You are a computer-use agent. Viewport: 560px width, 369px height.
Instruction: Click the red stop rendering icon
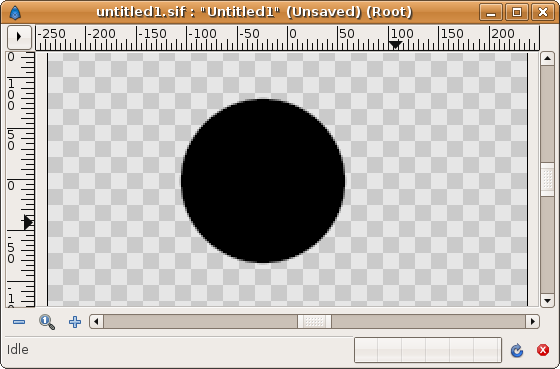click(543, 350)
